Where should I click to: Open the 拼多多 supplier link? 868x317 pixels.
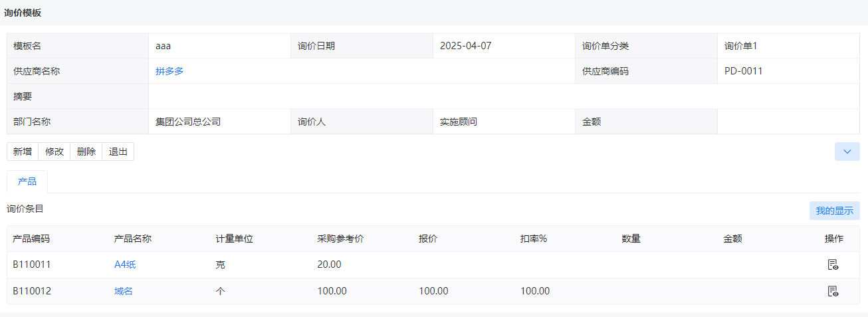click(169, 71)
